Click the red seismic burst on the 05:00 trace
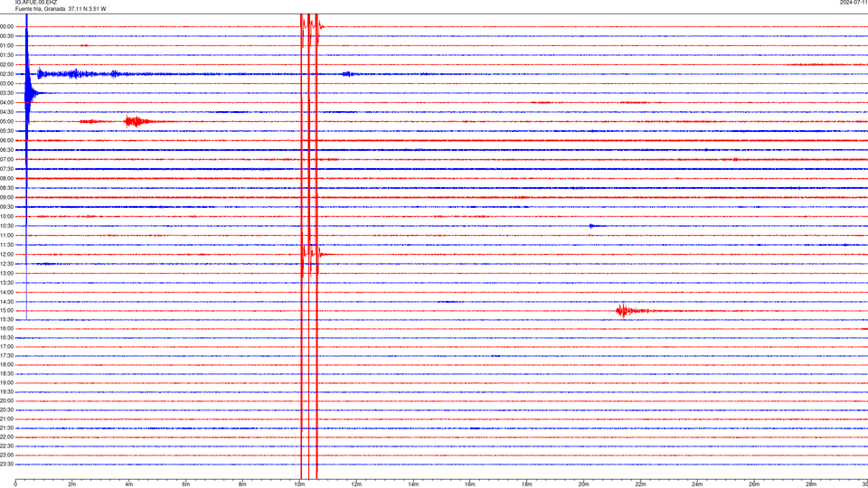868x488 pixels. click(x=137, y=122)
